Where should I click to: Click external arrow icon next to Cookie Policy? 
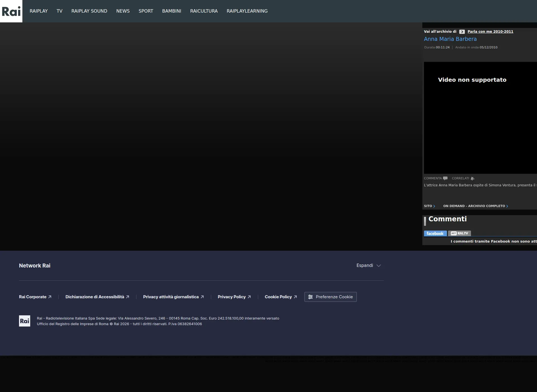point(295,297)
